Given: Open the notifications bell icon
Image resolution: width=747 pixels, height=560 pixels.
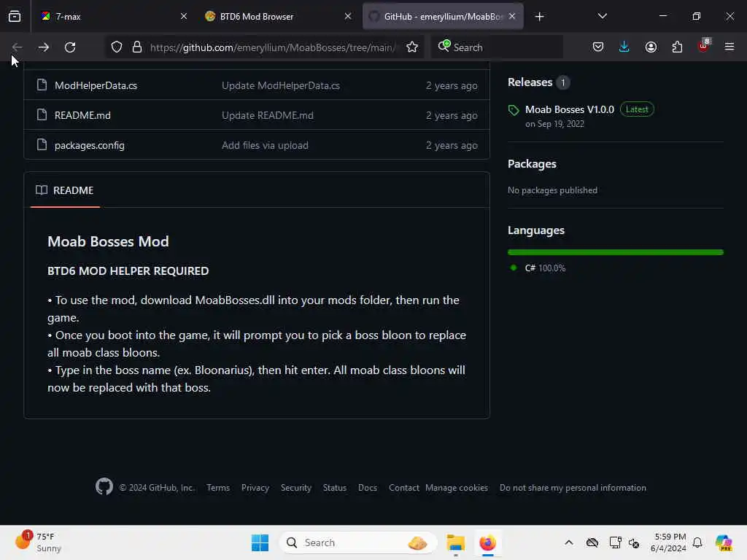Looking at the screenshot, I should point(697,542).
